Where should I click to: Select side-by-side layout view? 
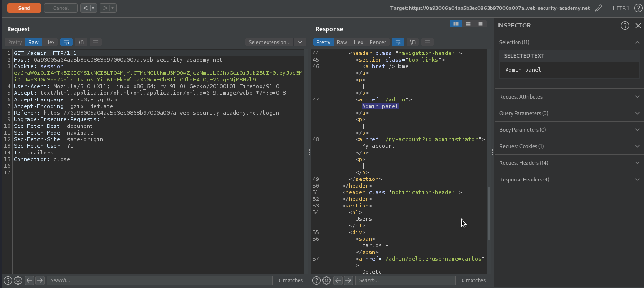[455, 24]
